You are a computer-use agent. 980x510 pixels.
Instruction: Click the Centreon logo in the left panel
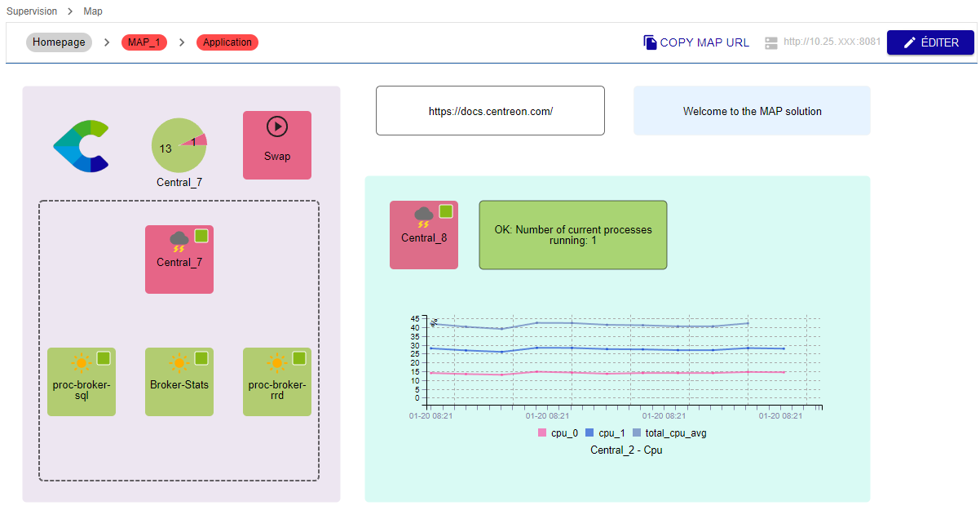pos(82,146)
